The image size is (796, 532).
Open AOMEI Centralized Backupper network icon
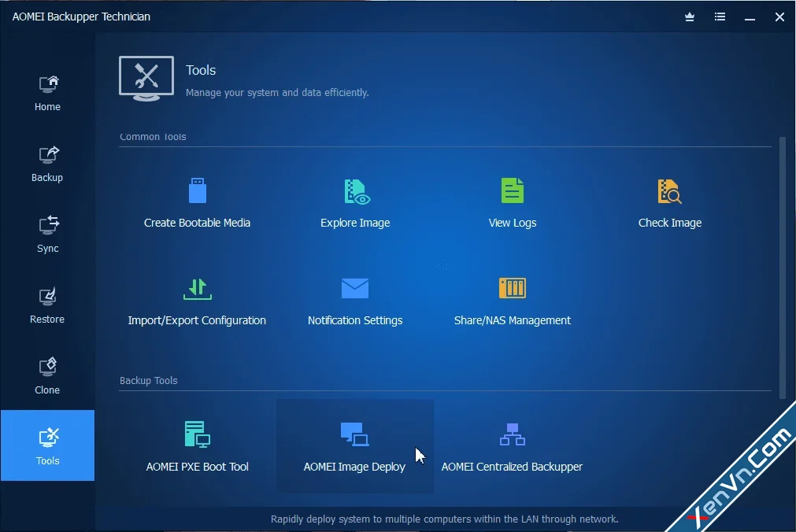pyautogui.click(x=513, y=434)
